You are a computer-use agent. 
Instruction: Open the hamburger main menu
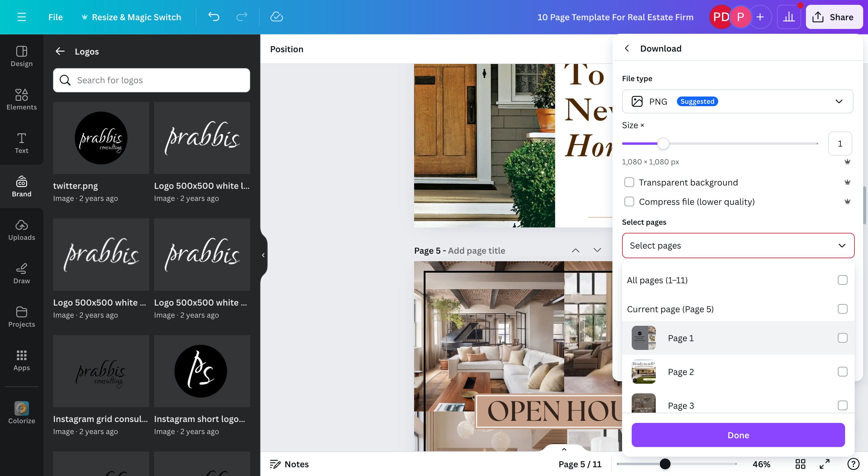[x=22, y=17]
